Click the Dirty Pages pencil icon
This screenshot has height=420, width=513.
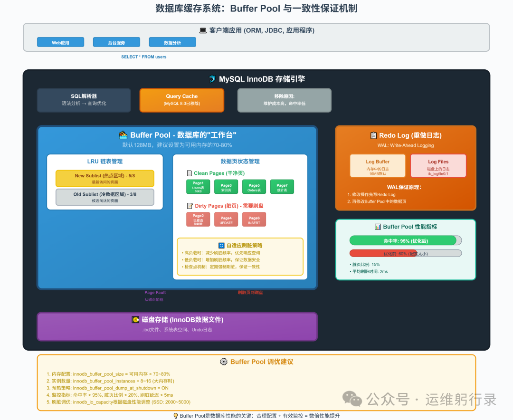(190, 205)
